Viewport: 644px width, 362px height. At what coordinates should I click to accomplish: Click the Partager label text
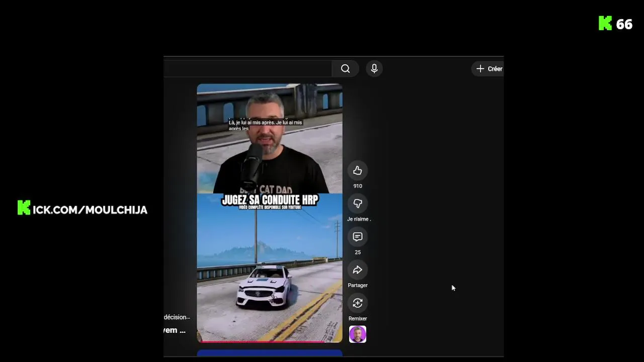[x=358, y=285]
